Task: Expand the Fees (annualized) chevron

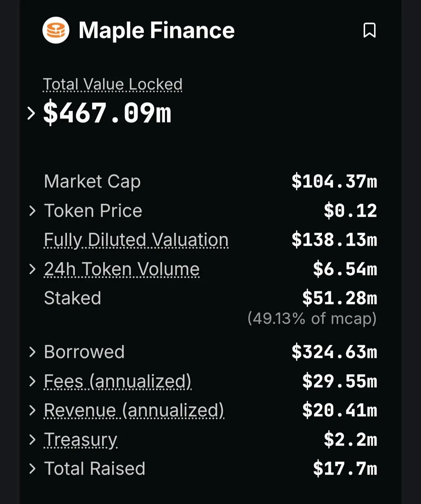Action: pyautogui.click(x=32, y=381)
